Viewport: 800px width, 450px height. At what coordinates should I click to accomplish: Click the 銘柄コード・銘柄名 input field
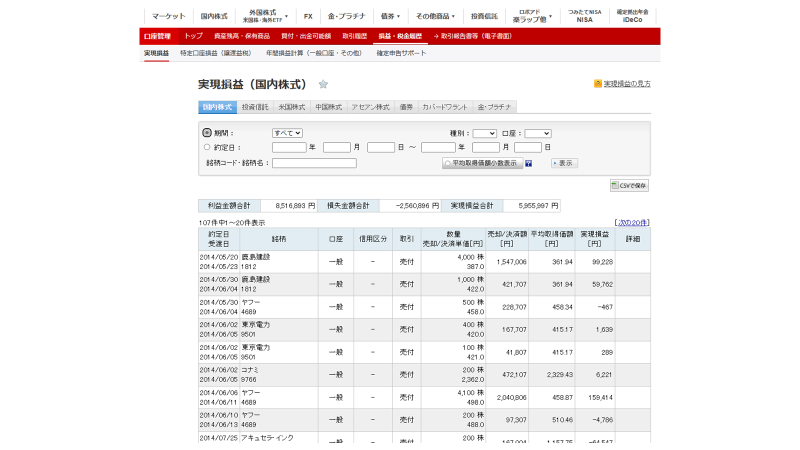[314, 163]
